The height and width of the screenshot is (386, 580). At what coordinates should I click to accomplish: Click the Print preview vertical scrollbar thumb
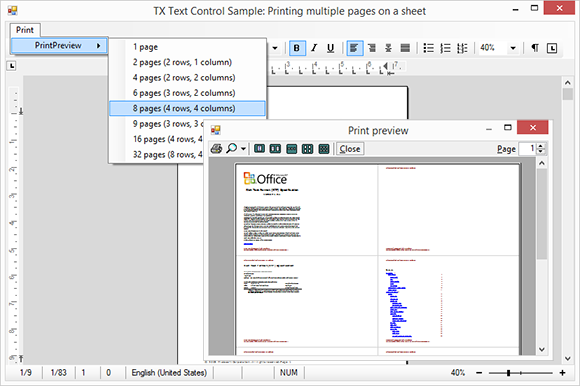tap(542, 214)
